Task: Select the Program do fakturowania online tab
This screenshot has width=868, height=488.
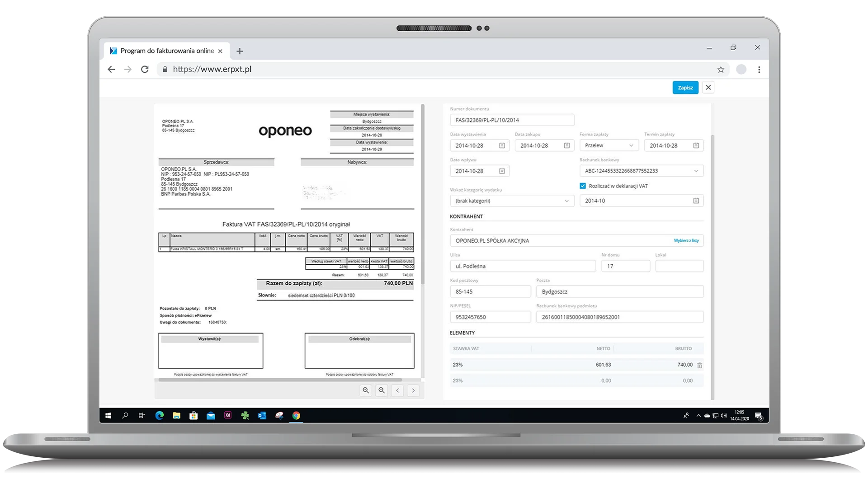Action: pyautogui.click(x=167, y=51)
